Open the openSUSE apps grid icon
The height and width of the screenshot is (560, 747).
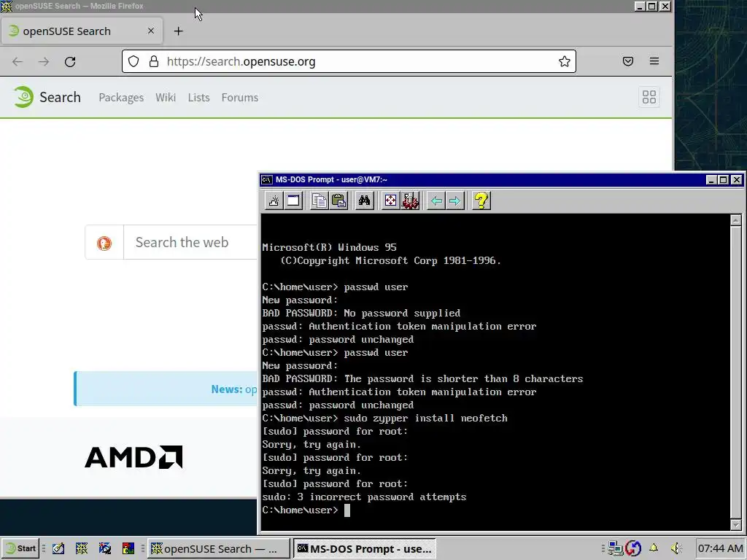(649, 97)
